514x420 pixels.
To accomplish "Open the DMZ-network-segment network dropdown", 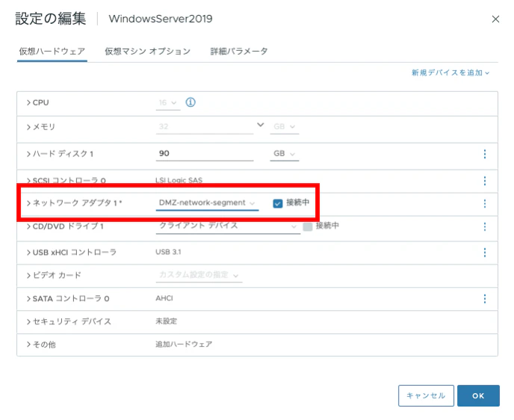I will tap(207, 203).
